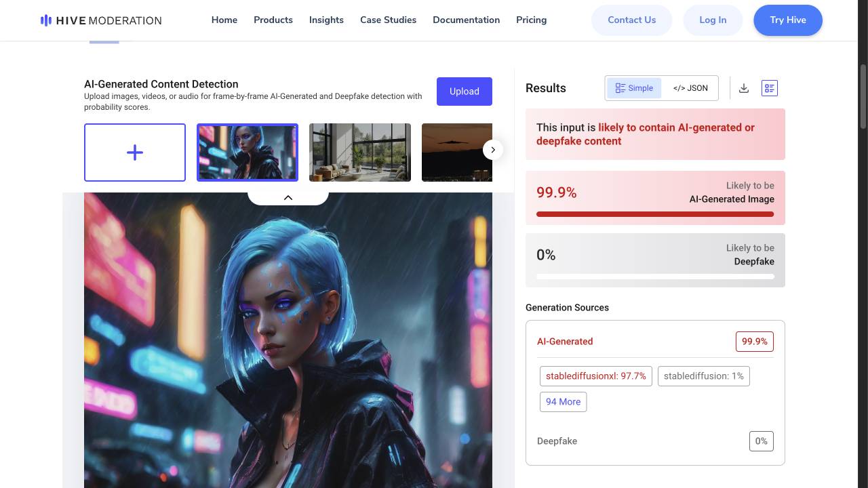Click the Upload button
Screen dimensions: 868x488
click(465, 91)
